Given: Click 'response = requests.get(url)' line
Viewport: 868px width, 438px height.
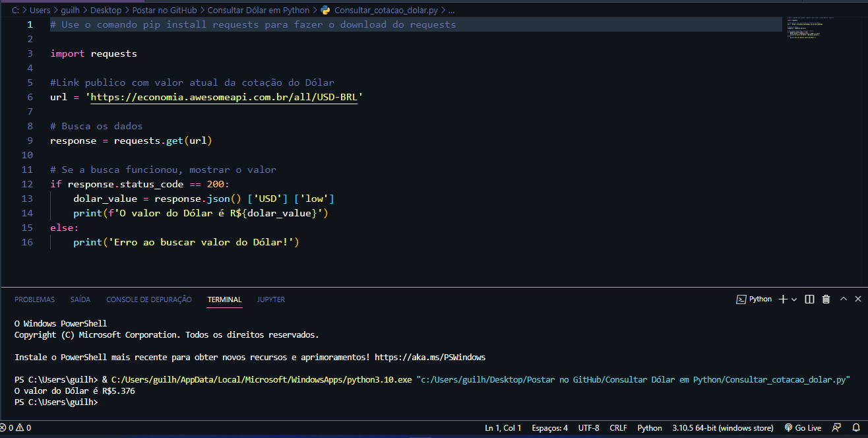Looking at the screenshot, I should coord(131,141).
